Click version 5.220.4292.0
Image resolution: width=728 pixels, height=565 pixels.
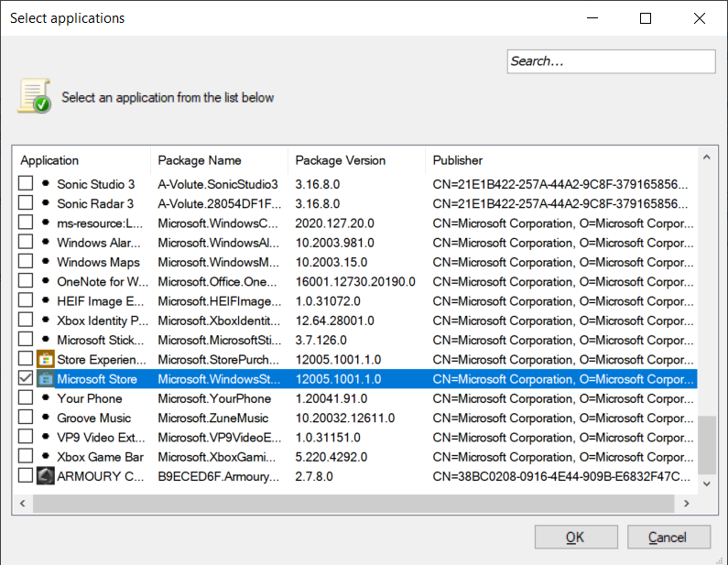tap(331, 457)
